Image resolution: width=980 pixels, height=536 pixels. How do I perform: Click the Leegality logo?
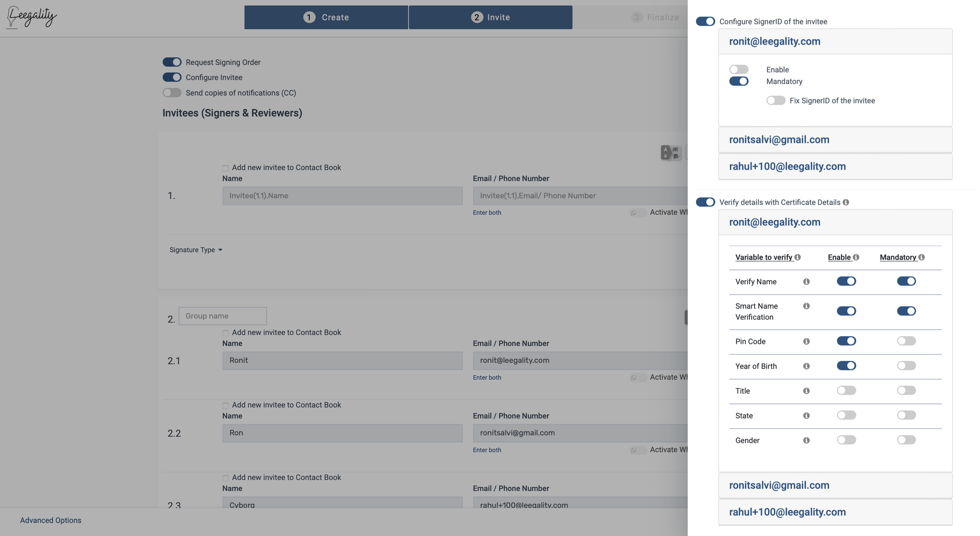pos(32,17)
